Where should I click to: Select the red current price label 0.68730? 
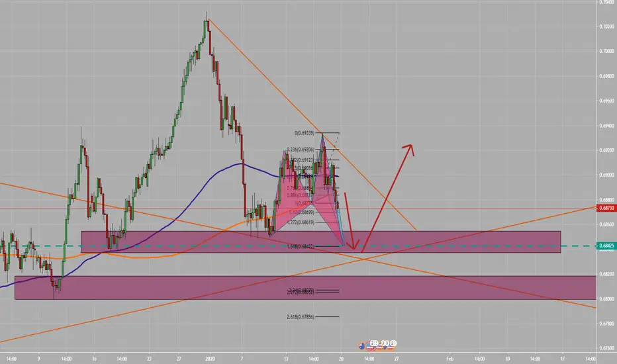pyautogui.click(x=606, y=208)
